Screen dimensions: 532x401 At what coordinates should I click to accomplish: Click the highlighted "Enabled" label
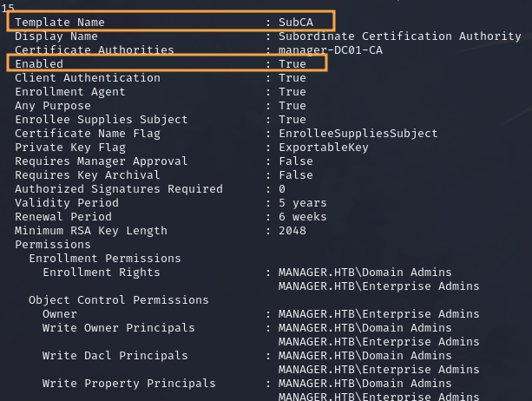click(39, 64)
